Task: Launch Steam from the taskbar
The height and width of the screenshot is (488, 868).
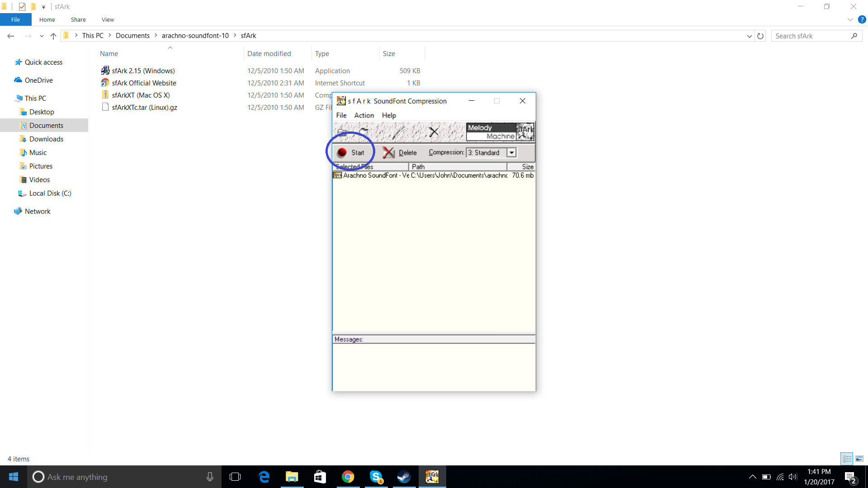Action: click(404, 477)
